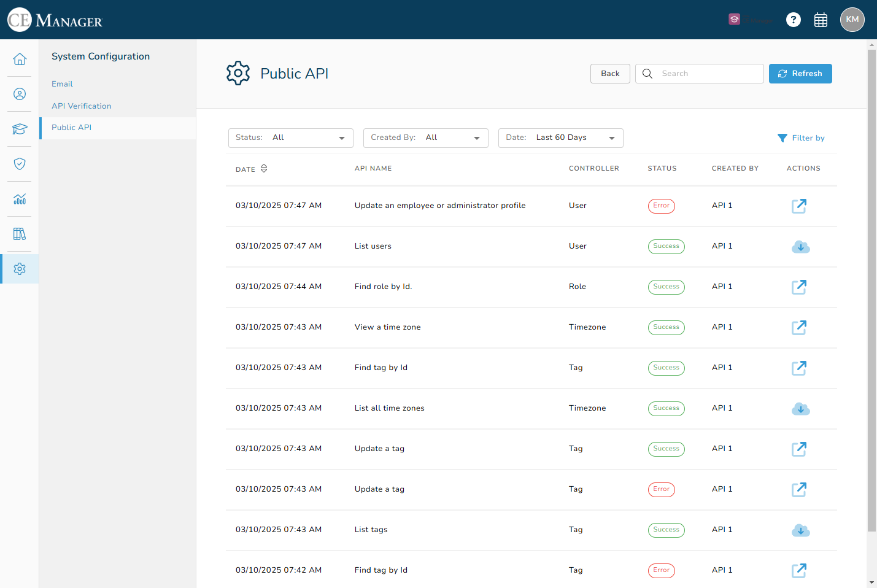This screenshot has width=877, height=588.
Task: Open the user profile sidebar icon
Action: [20, 94]
